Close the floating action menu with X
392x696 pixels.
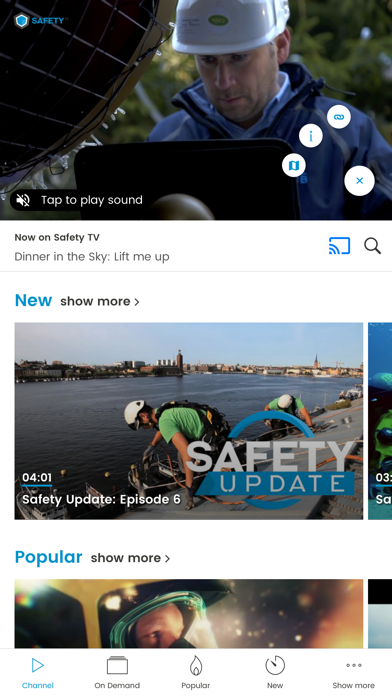pos(360,181)
